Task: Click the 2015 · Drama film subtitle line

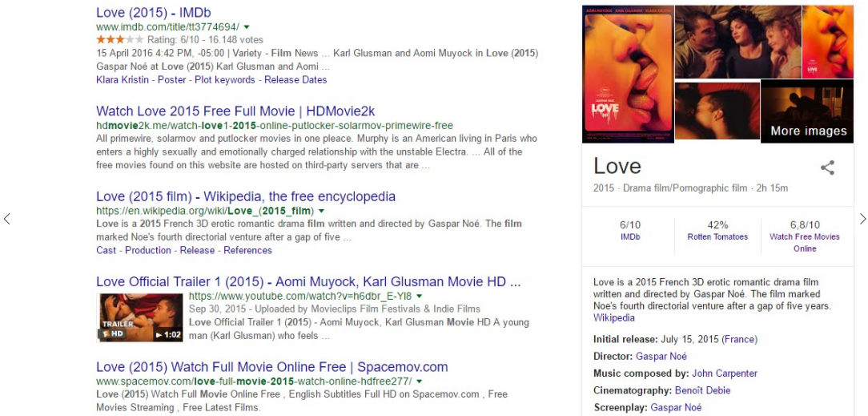Action: [690, 188]
